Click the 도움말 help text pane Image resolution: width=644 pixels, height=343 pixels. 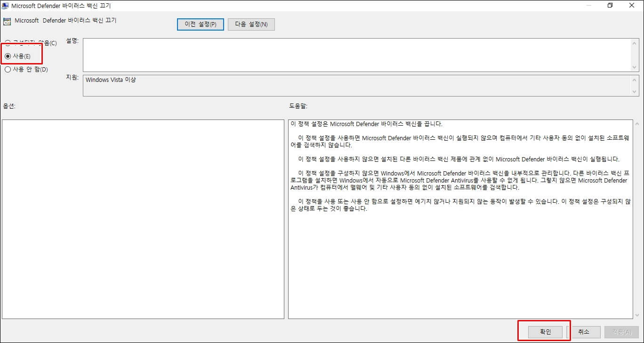pos(460,219)
